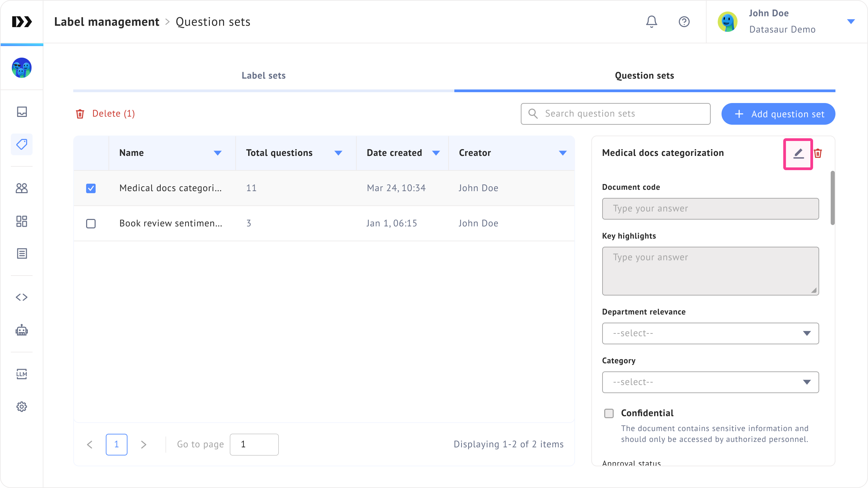Switch to the Label sets tab
868x488 pixels.
pos(263,76)
